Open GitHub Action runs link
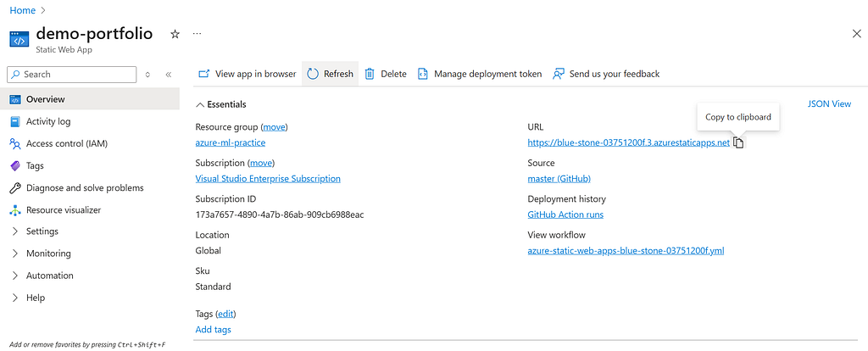 (565, 214)
